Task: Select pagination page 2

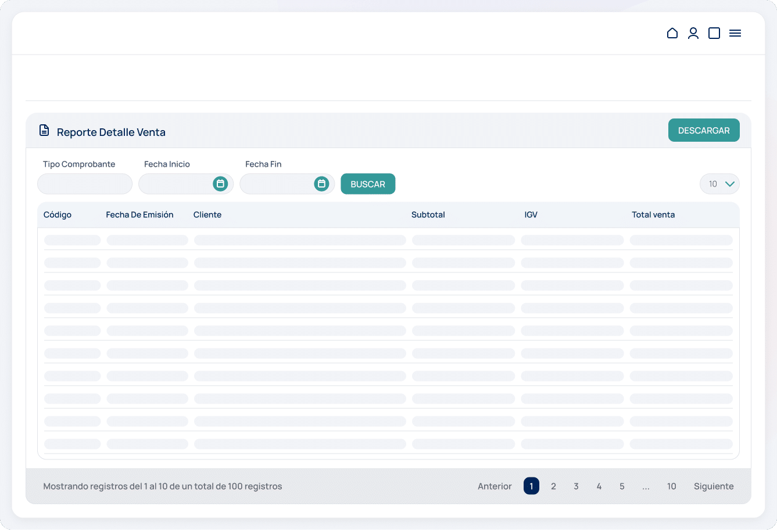Action: [553, 486]
